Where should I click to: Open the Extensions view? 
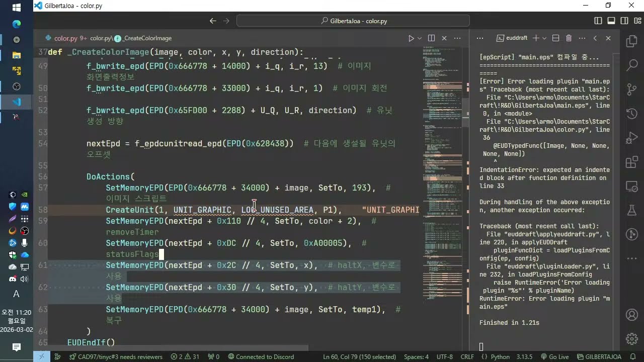tap(631, 162)
